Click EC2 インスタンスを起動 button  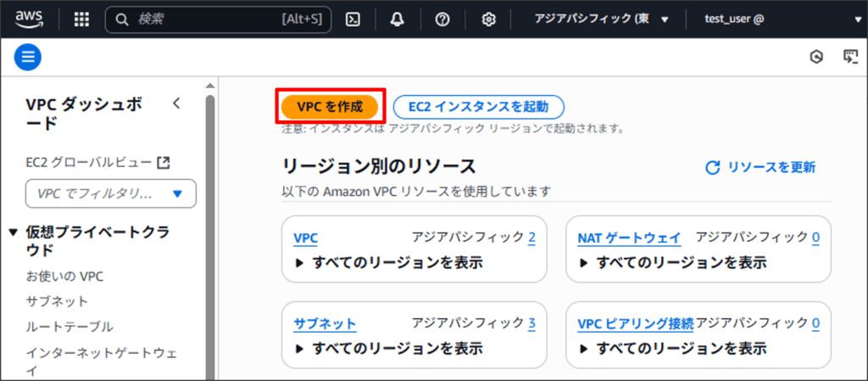pos(478,108)
